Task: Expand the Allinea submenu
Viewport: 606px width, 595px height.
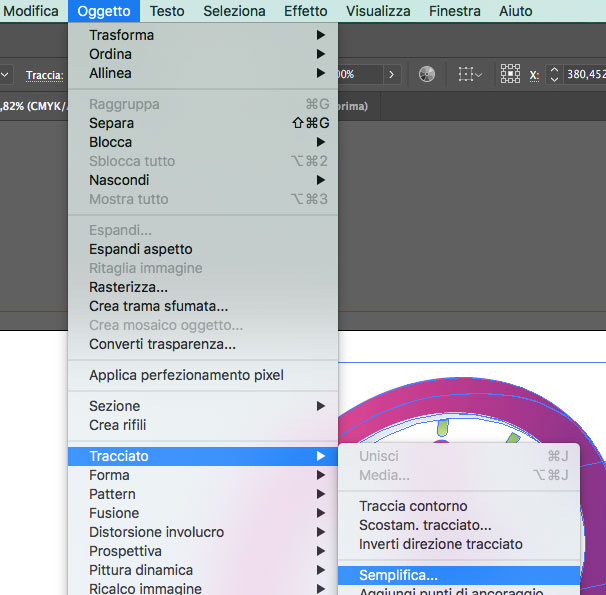Action: click(x=203, y=73)
